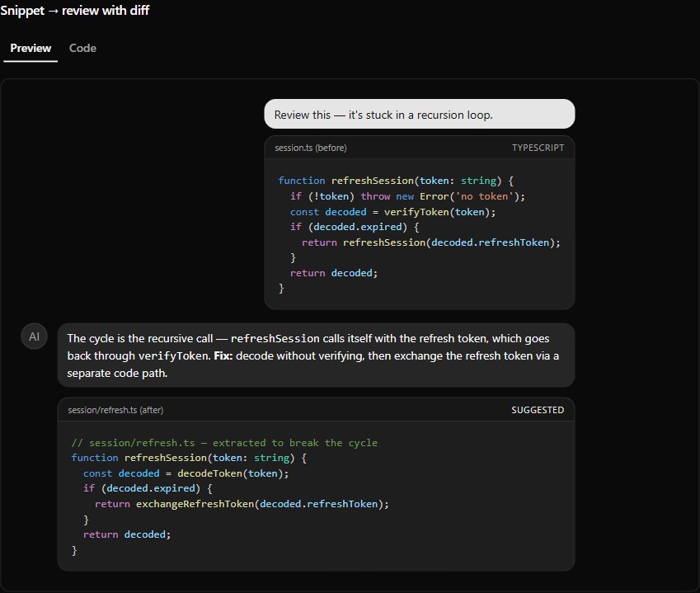Click inline code 'refreshSession' in AI reply
The width and height of the screenshot is (700, 593).
pos(275,339)
